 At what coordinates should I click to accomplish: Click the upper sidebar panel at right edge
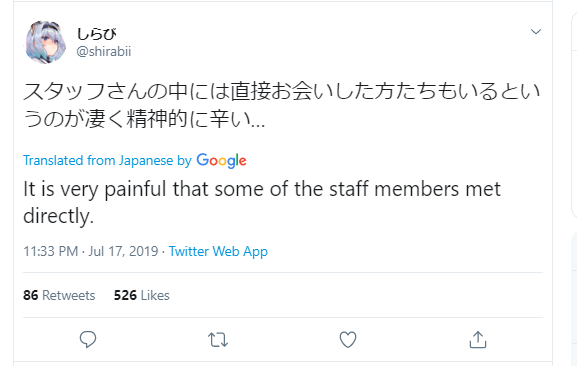574,114
